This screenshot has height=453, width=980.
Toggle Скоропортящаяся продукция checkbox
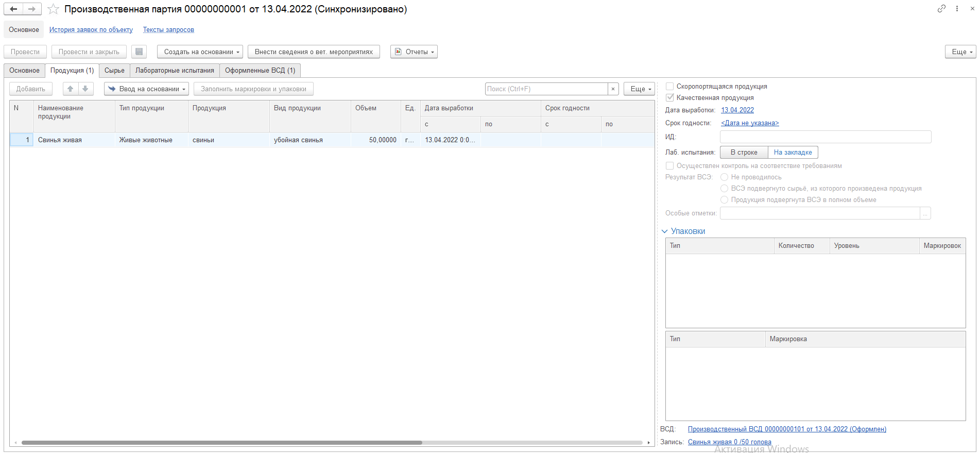pyautogui.click(x=670, y=87)
